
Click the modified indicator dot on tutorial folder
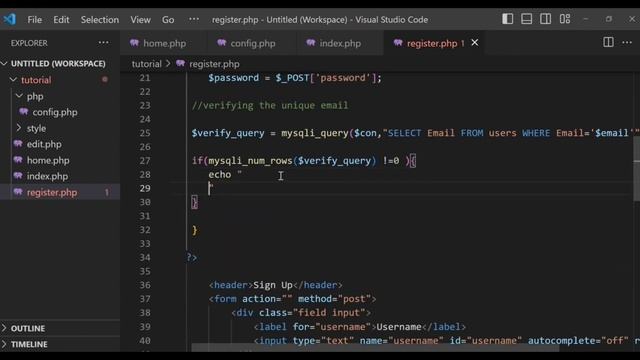[x=105, y=80]
